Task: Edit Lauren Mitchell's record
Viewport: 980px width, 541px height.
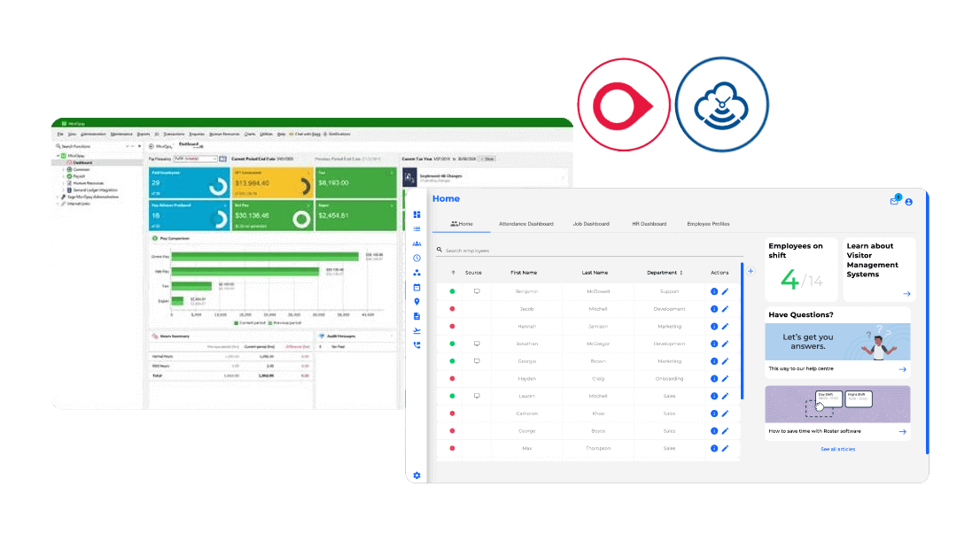Action: click(x=726, y=396)
